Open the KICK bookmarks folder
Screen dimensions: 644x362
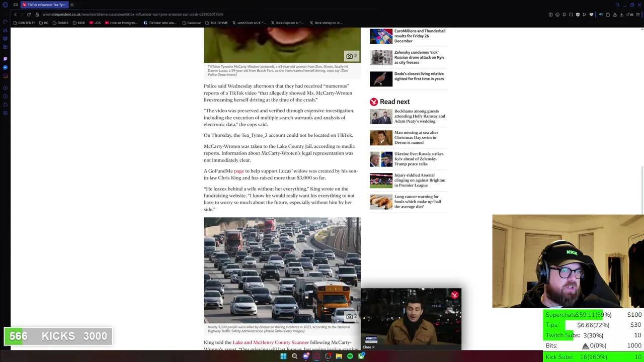click(x=79, y=23)
